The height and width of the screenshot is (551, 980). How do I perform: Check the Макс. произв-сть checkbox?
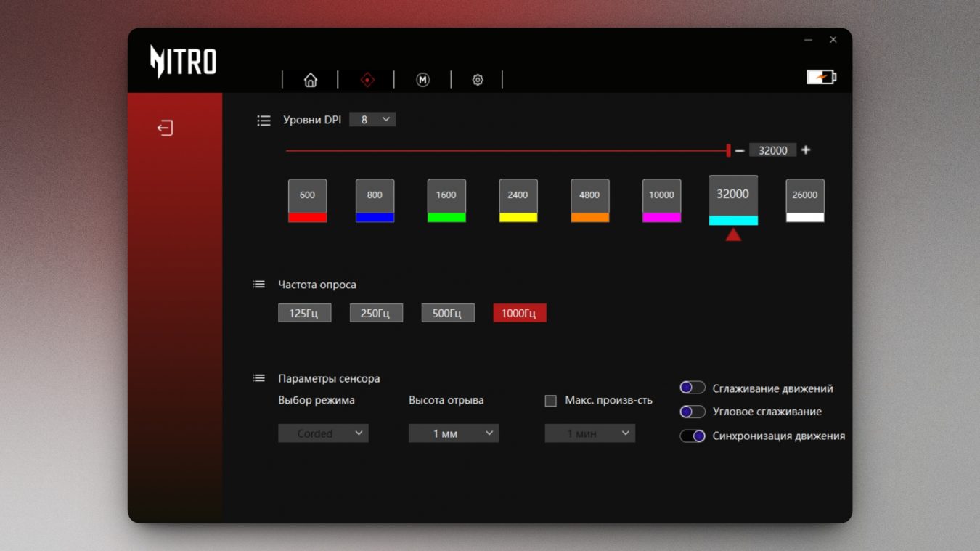pyautogui.click(x=551, y=401)
